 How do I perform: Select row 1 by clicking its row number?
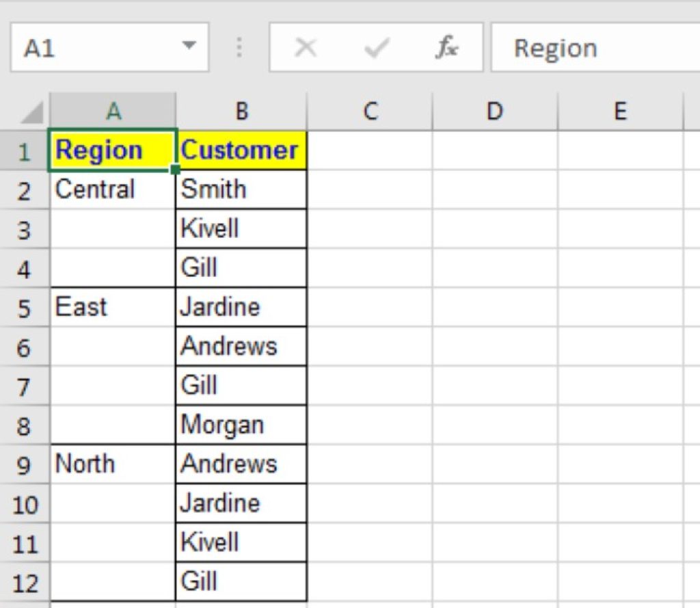25,150
